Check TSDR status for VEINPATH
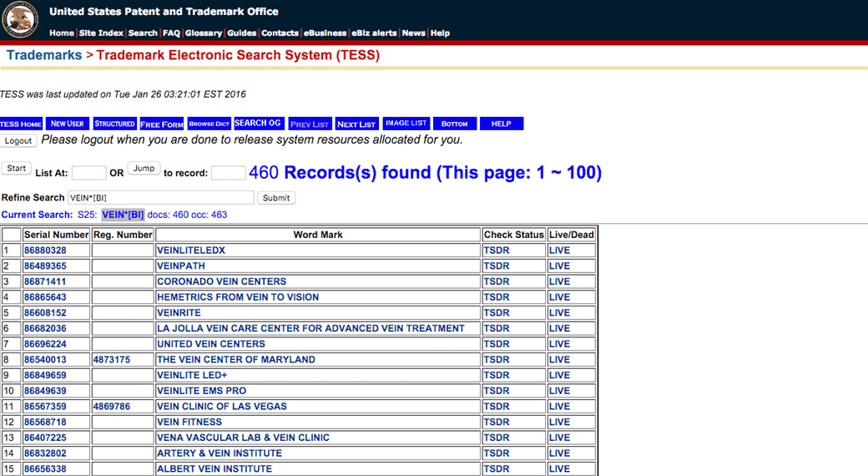Screen dimensions: 868x476 [496, 266]
